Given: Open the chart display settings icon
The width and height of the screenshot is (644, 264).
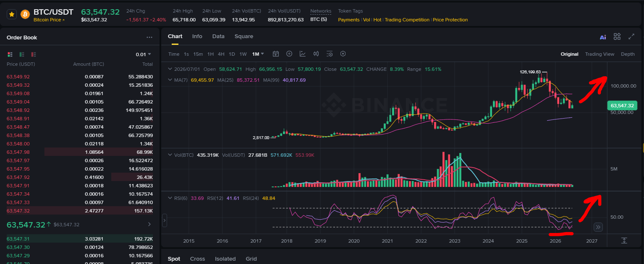Looking at the screenshot, I should pyautogui.click(x=330, y=54).
